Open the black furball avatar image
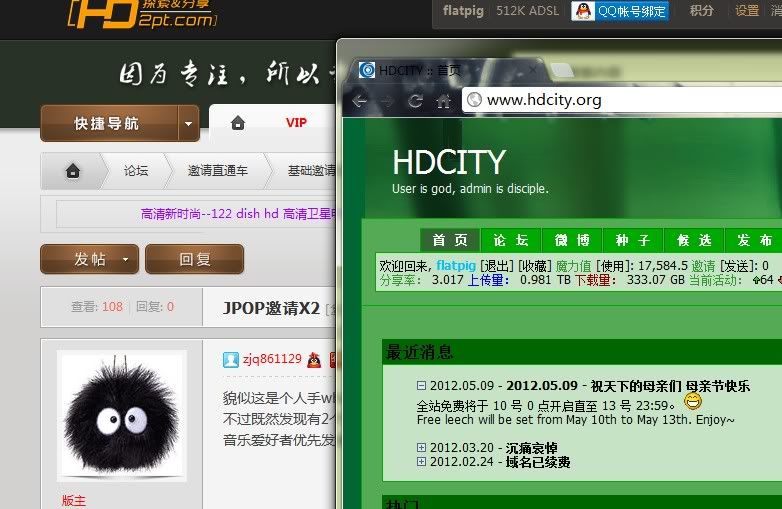The image size is (782, 509). click(x=122, y=415)
